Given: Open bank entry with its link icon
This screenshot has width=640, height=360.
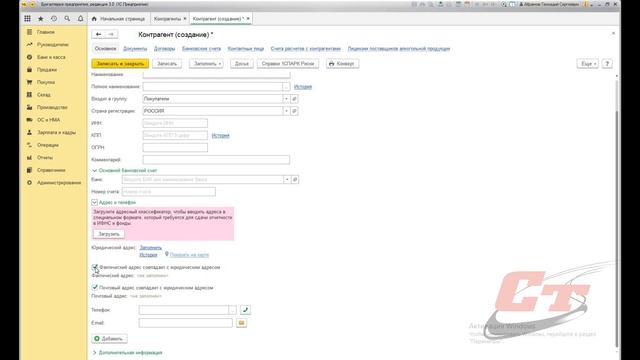Looking at the screenshot, I should pos(295,180).
